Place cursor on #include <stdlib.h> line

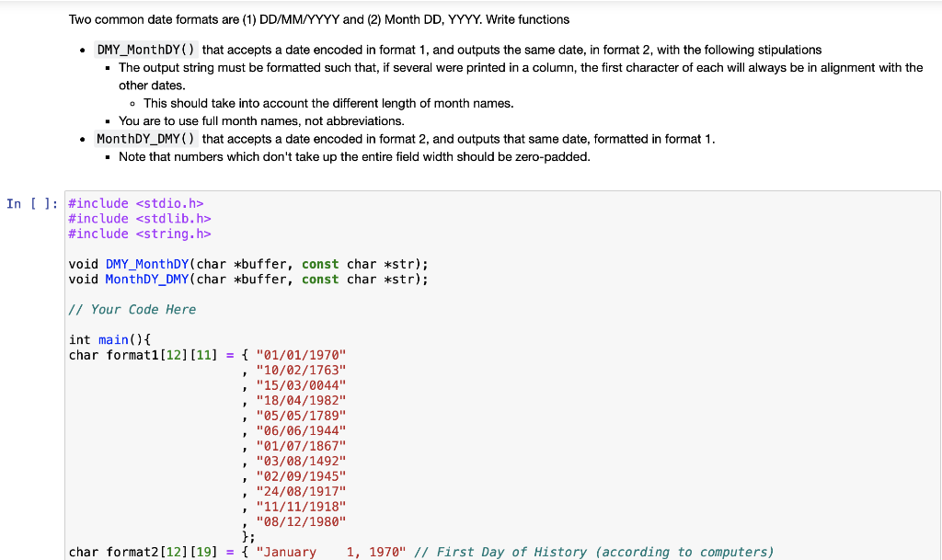coord(138,218)
